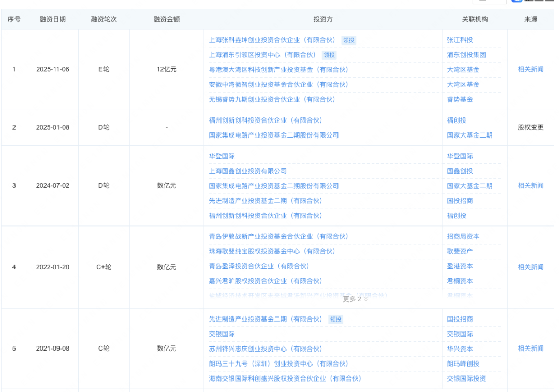Open investor 海南交银国际科创盛兴股权投资合伙企业
Viewport: 559px width, 392px height.
285,379
